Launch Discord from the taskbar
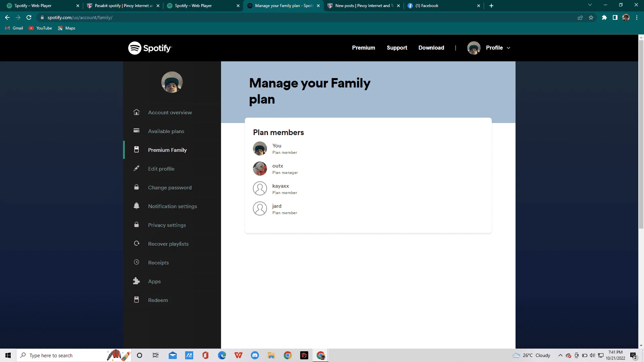 (255, 355)
